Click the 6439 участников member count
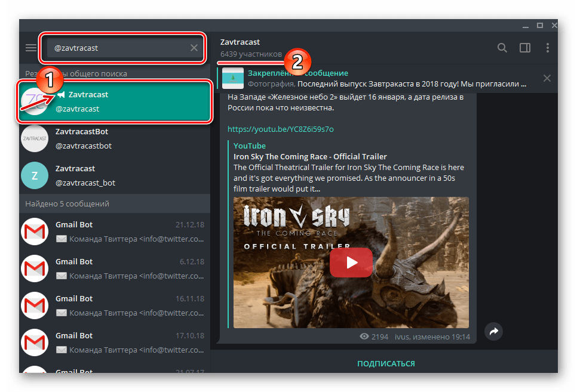The image size is (577, 392). (x=251, y=54)
